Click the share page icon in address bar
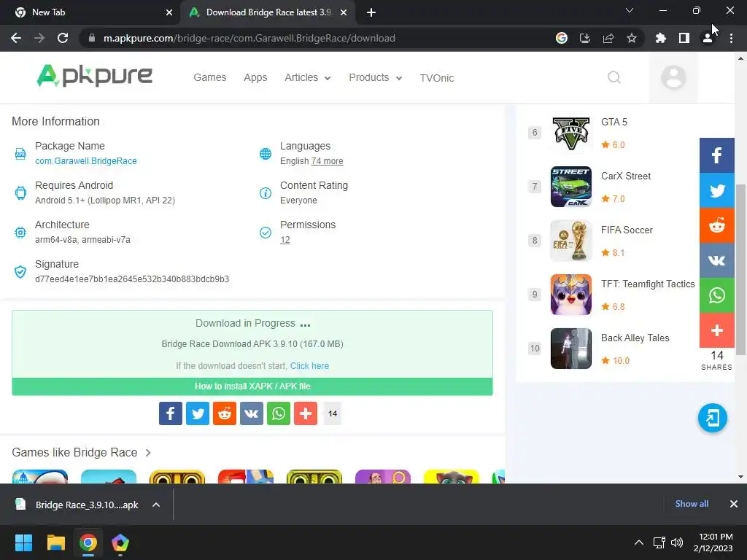Screen dimensions: 747x560 608,38
